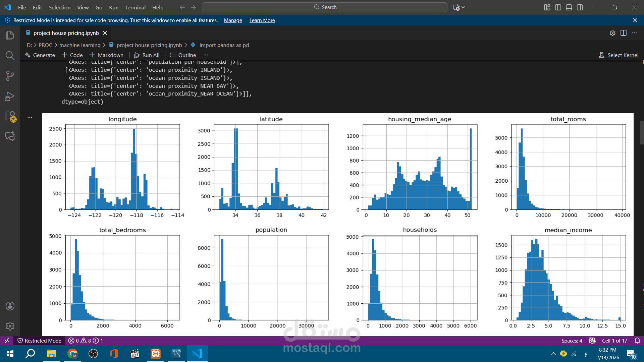Click the Learn More link in banner
This screenshot has height=362, width=644.
262,20
